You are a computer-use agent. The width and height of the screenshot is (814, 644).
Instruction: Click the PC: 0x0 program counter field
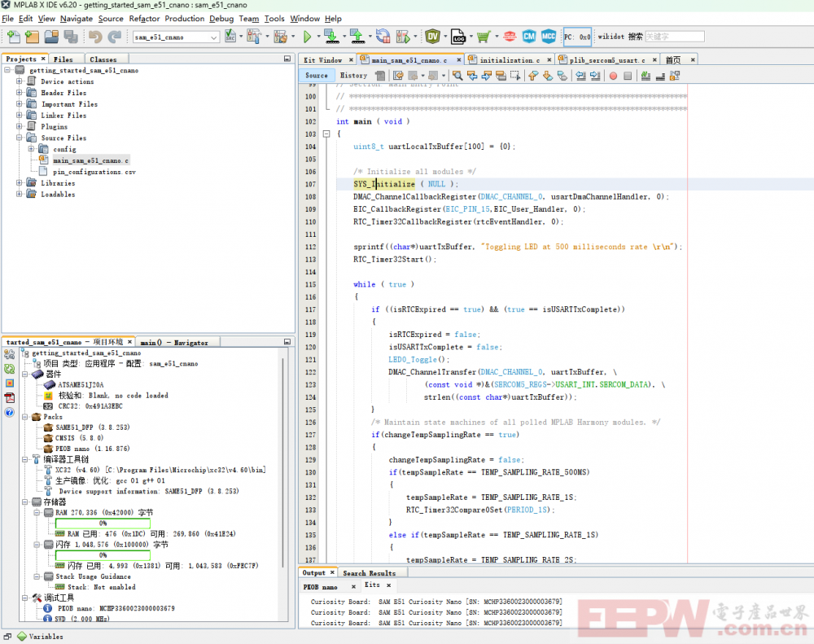pyautogui.click(x=577, y=37)
